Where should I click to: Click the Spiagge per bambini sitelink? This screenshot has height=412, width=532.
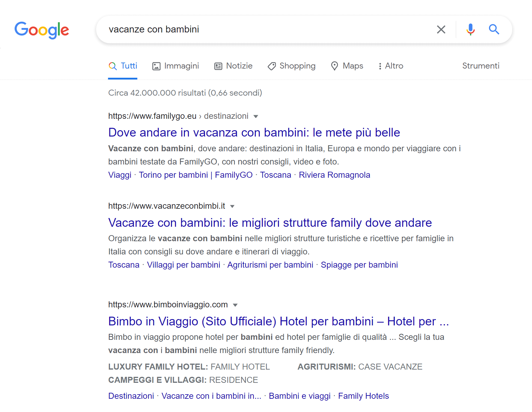pos(359,265)
